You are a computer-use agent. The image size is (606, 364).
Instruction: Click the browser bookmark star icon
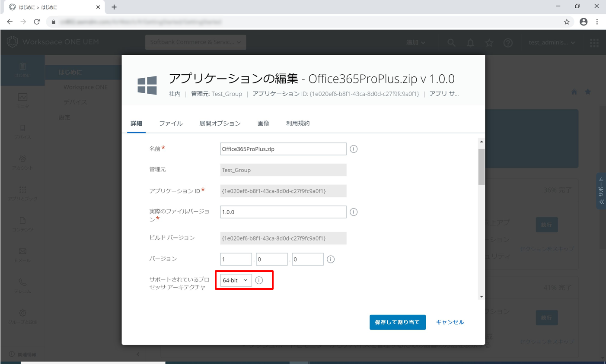click(567, 22)
